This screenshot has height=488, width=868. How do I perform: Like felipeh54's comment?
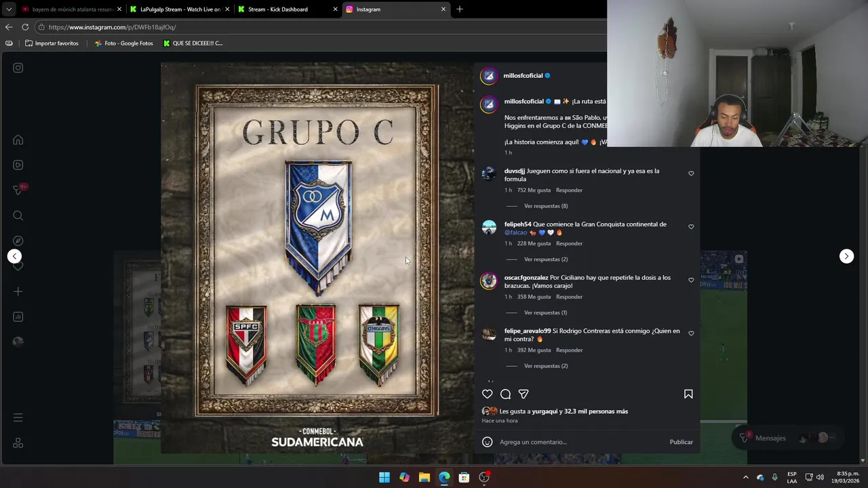tap(691, 227)
